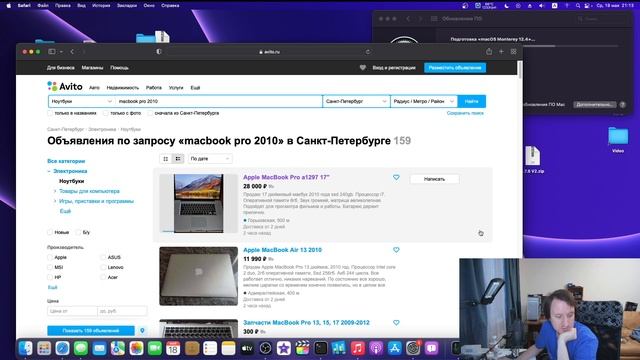Image resolution: width=640 pixels, height=360 pixels.
Task: Open the Закладки menu
Action: (127, 6)
